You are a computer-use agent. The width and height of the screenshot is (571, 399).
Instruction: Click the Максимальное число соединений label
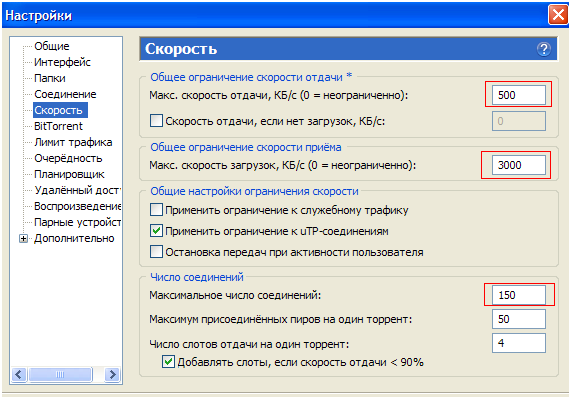235,295
